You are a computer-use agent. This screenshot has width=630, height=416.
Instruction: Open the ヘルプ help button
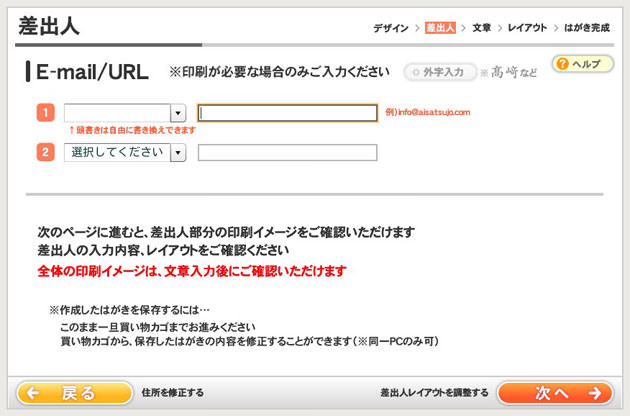(x=583, y=64)
